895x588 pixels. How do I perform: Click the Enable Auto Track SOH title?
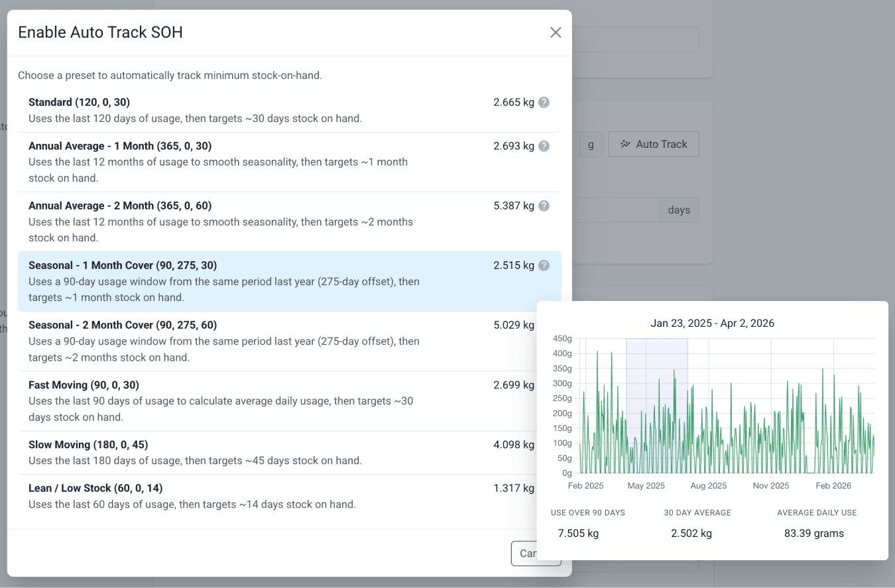click(100, 32)
